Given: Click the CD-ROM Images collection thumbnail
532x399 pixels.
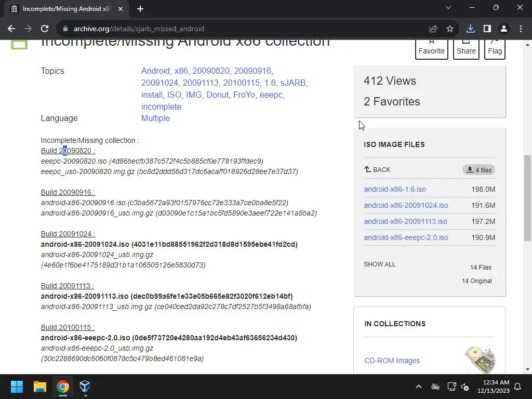Looking at the screenshot, I should click(480, 360).
